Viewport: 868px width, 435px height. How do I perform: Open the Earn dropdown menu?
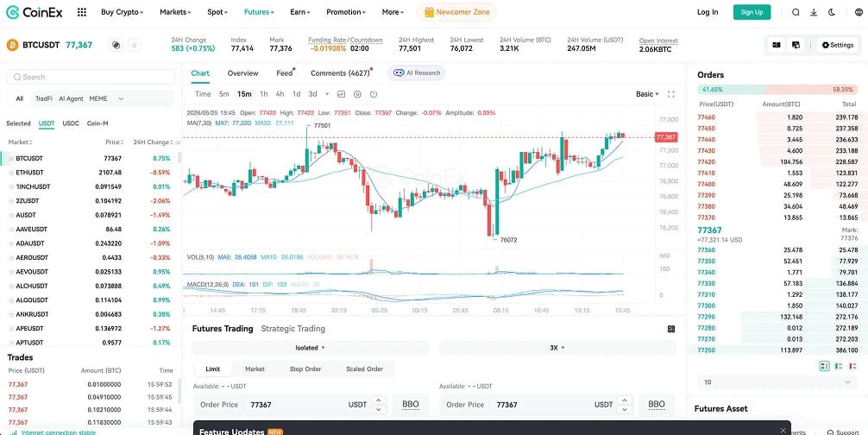coord(300,12)
